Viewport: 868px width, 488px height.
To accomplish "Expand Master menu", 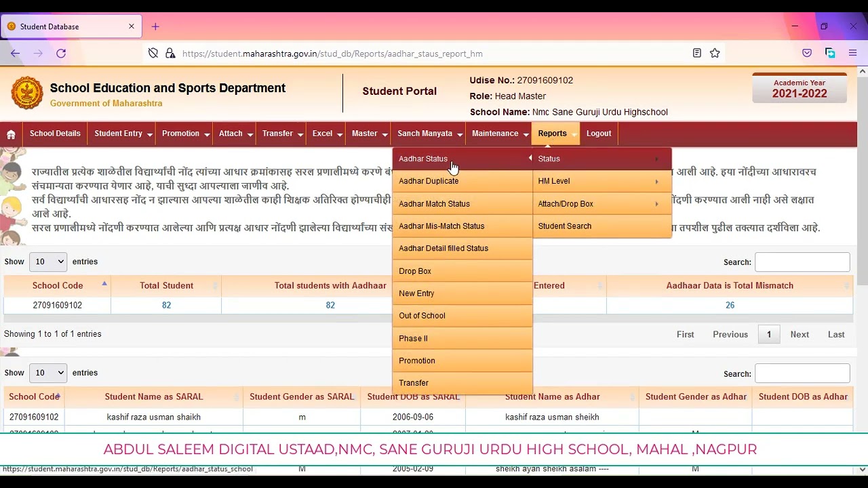I will [x=368, y=134].
